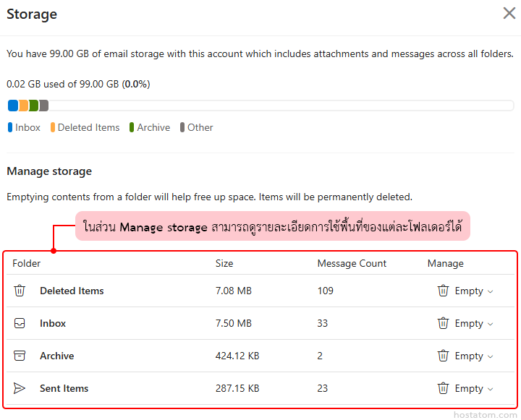Select the Archive folder name in table
Viewport: 521px width, 420px height.
click(x=57, y=356)
